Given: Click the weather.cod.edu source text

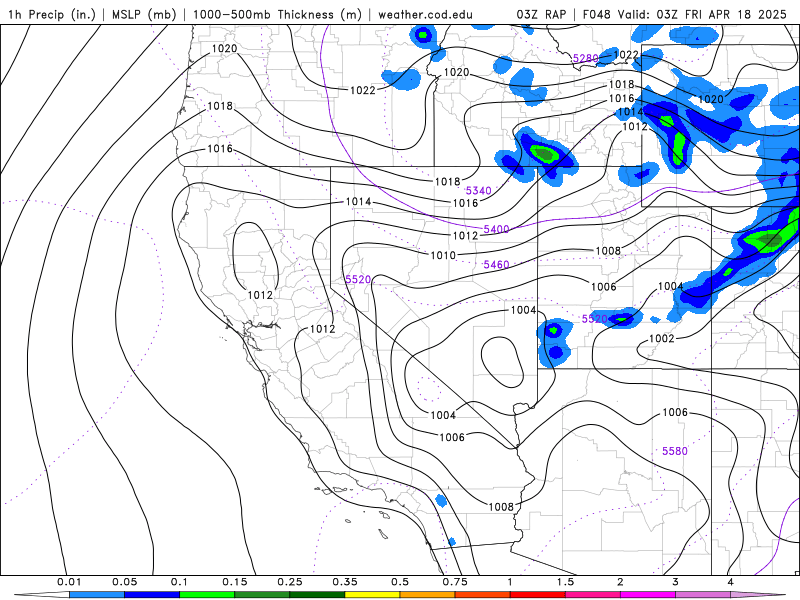Looking at the screenshot, I should (x=425, y=15).
